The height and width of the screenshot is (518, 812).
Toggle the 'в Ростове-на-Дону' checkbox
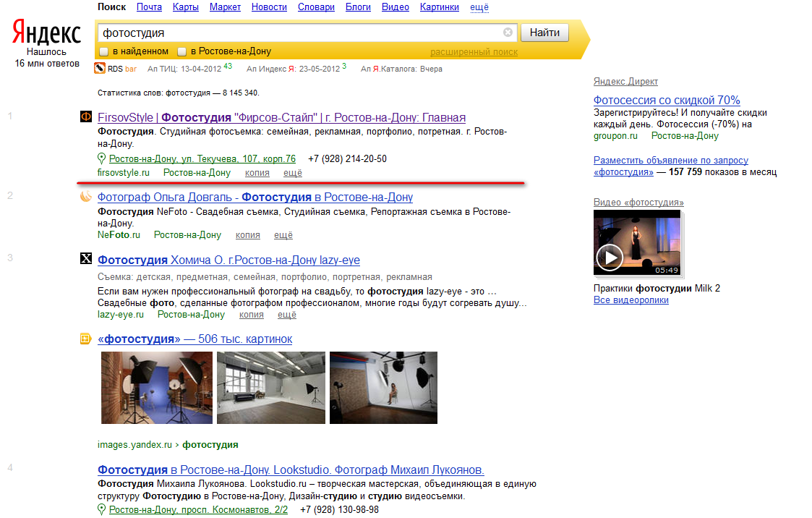coord(181,51)
